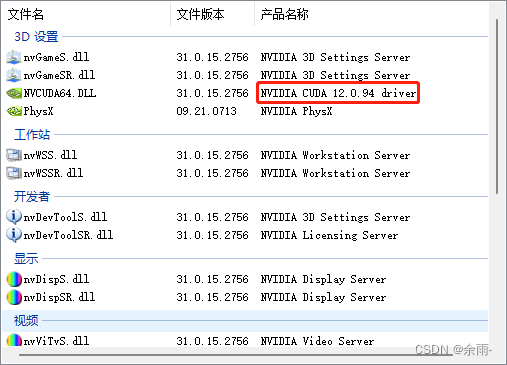The height and width of the screenshot is (365, 507).
Task: Select file name nvWSSR.dll
Action: (53, 173)
